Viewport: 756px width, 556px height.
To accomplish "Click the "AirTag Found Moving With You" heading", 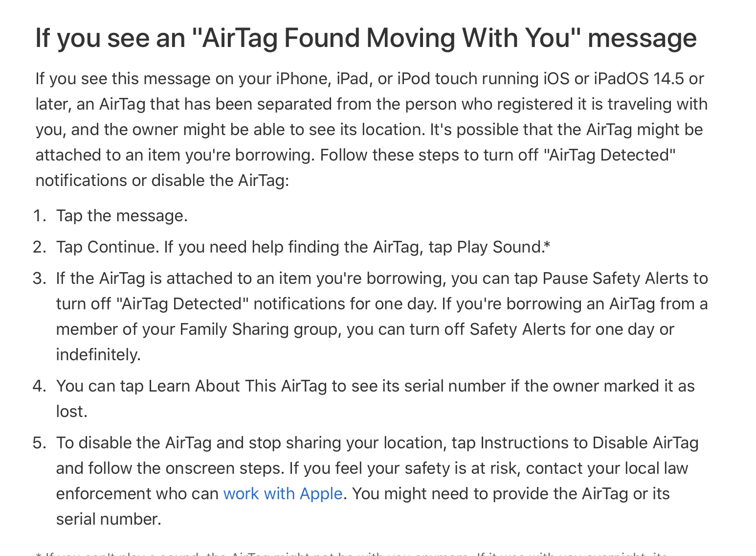I will (366, 38).
